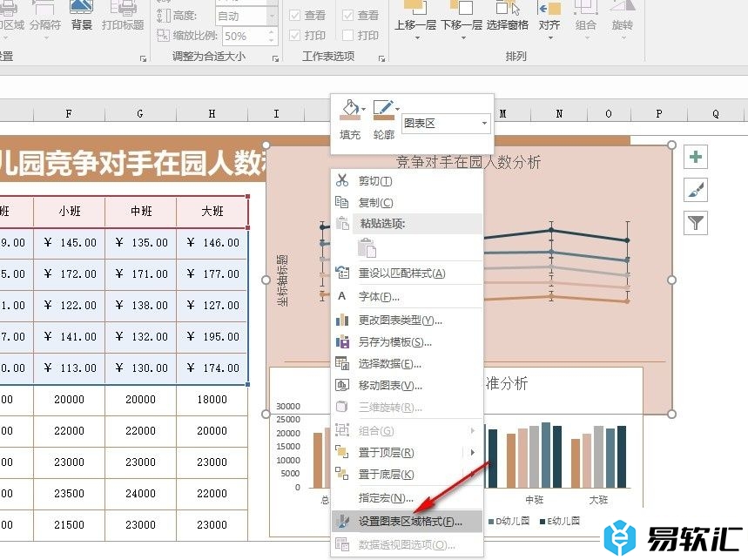Click the scissors icon beside 剪切
The width and height of the screenshot is (748, 560).
[342, 180]
